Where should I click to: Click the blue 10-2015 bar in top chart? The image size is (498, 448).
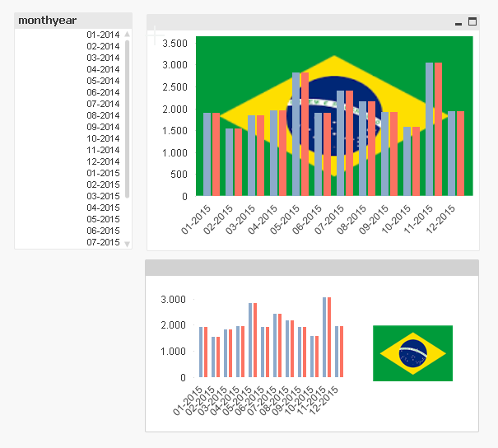click(407, 161)
